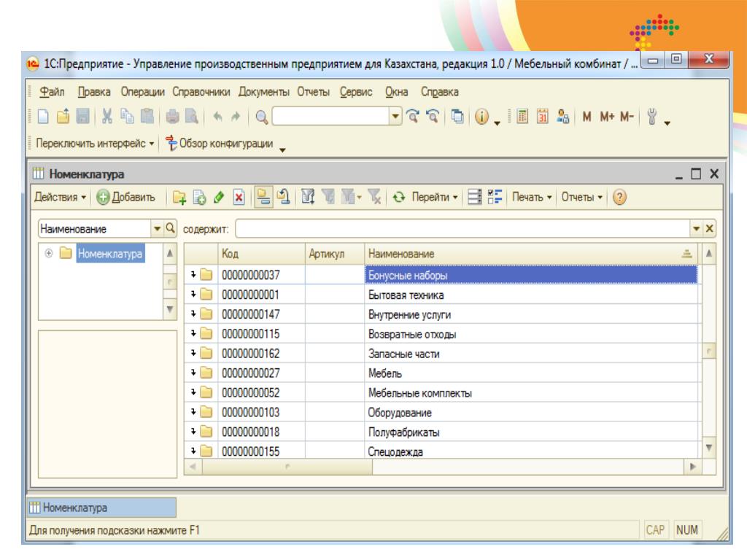
Task: Open the Перейти dropdown
Action: (435, 197)
